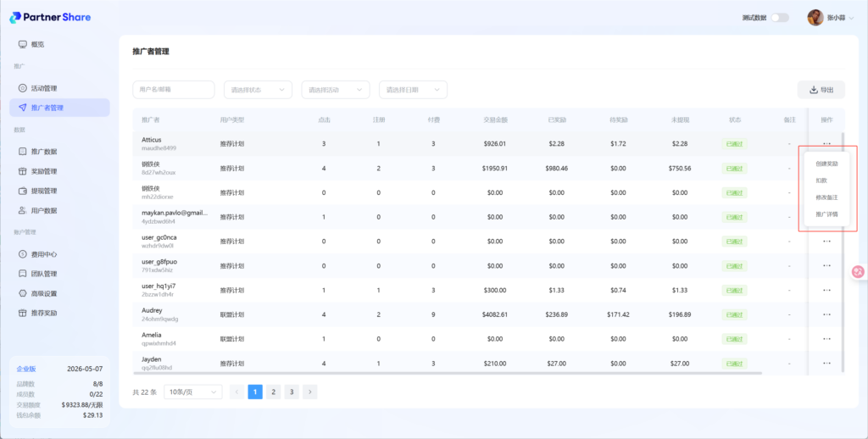Screen dimensions: 868x439
Task: Select the 提现管理 wallet icon
Action: pos(23,191)
